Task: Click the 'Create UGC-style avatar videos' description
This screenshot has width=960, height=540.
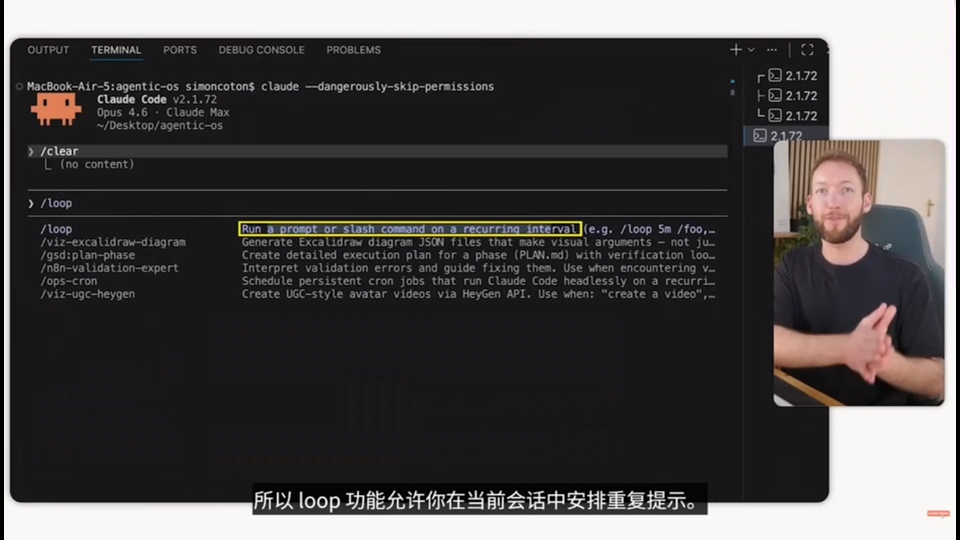Action: [x=478, y=294]
